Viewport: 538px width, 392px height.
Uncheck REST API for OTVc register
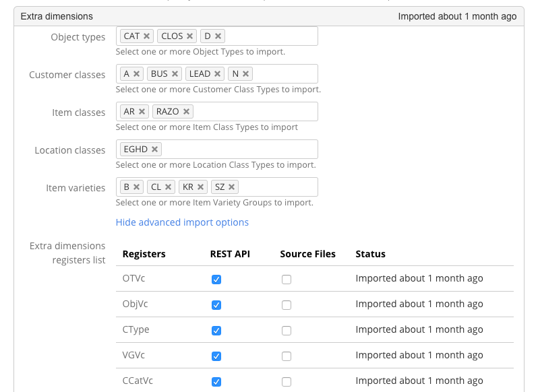coord(216,280)
